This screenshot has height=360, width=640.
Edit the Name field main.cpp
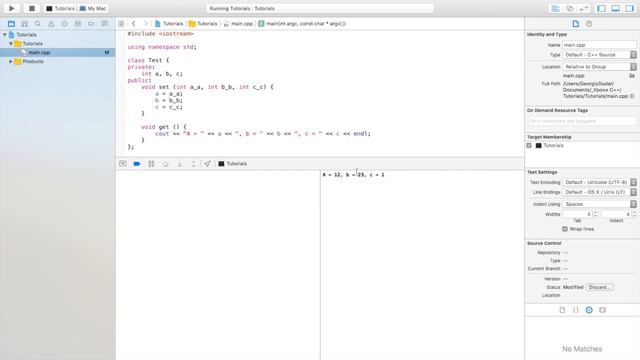tap(599, 45)
